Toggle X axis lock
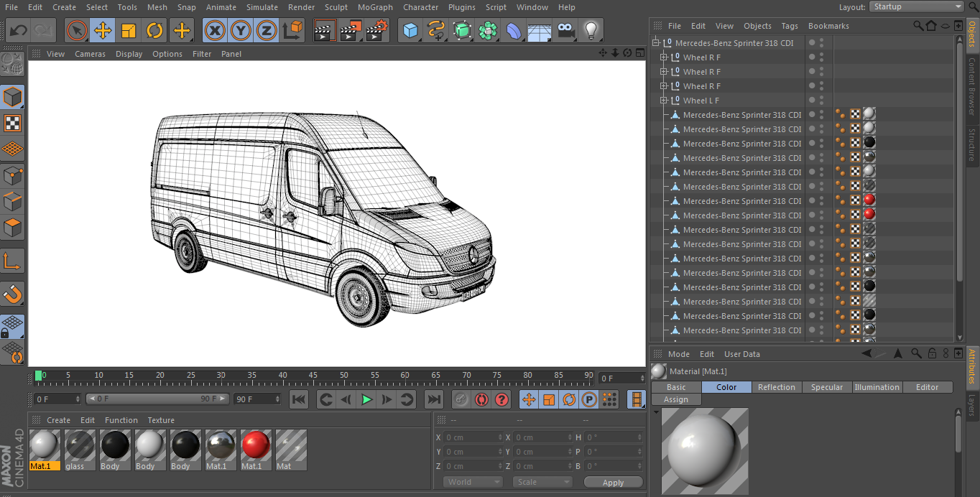This screenshot has width=980, height=497. click(215, 31)
